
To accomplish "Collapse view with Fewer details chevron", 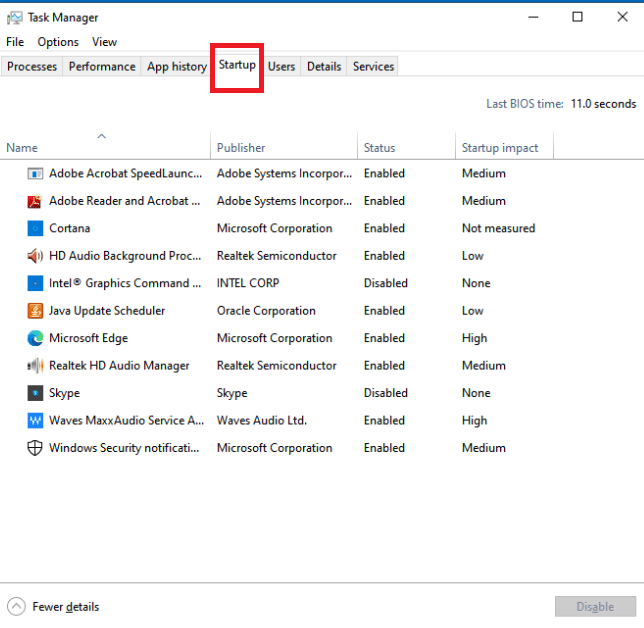I will tap(16, 606).
